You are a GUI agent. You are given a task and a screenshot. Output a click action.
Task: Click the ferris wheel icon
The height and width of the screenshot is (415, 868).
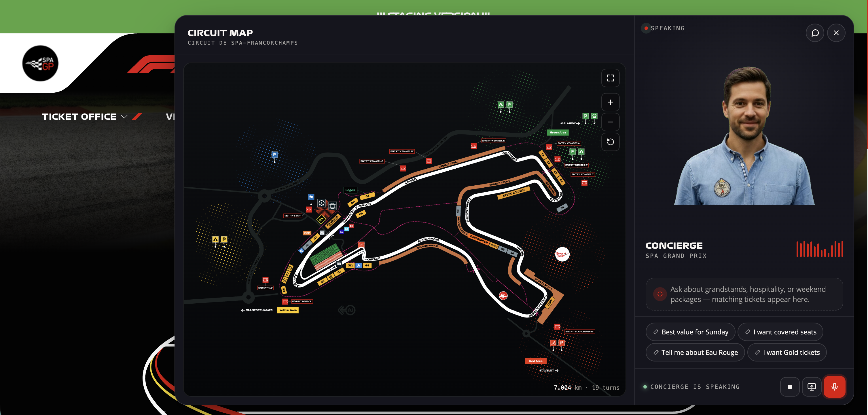pyautogui.click(x=321, y=203)
